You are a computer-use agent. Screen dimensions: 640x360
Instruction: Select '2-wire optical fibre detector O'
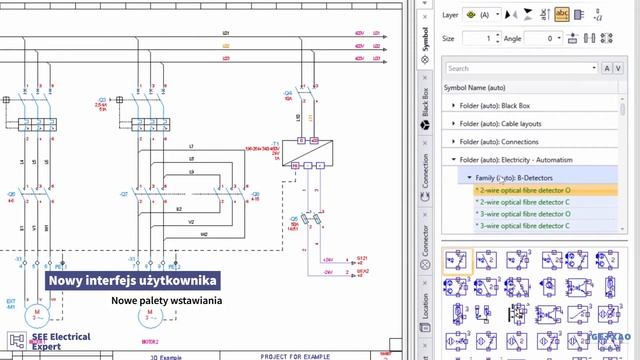click(546, 190)
